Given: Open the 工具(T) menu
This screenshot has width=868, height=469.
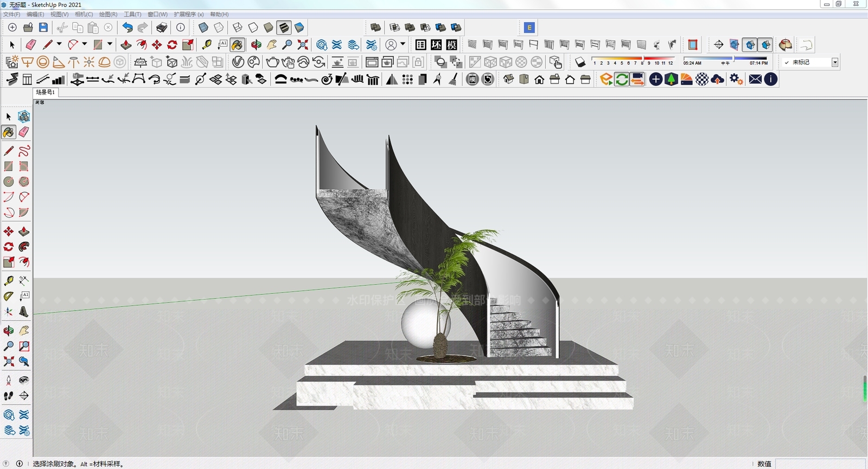Looking at the screenshot, I should coord(133,14).
